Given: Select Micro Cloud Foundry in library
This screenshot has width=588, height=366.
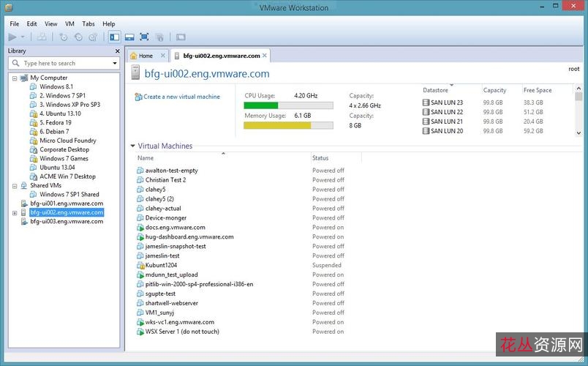Looking at the screenshot, I should [x=68, y=141].
